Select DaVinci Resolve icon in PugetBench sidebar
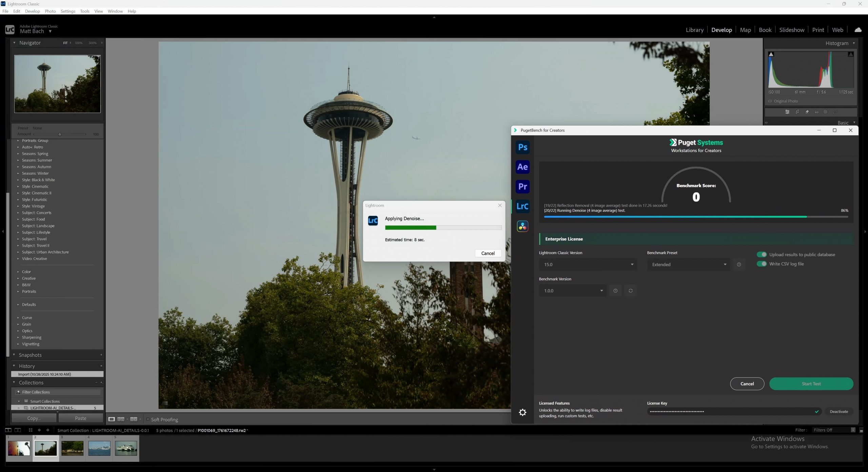 point(522,226)
